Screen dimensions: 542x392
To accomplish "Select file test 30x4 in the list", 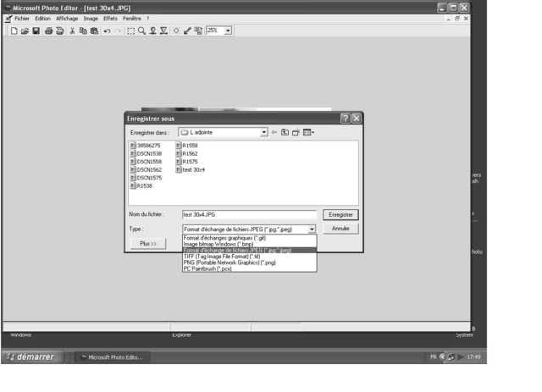I will click(191, 169).
